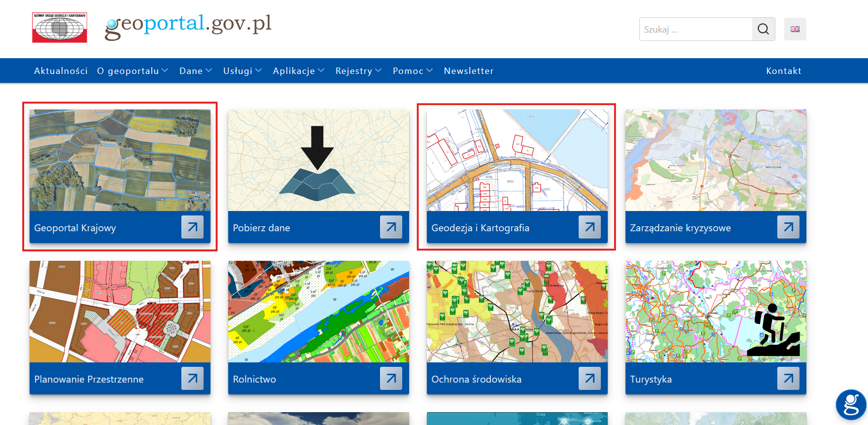
Task: Click the Szukaj search field
Action: click(x=695, y=30)
